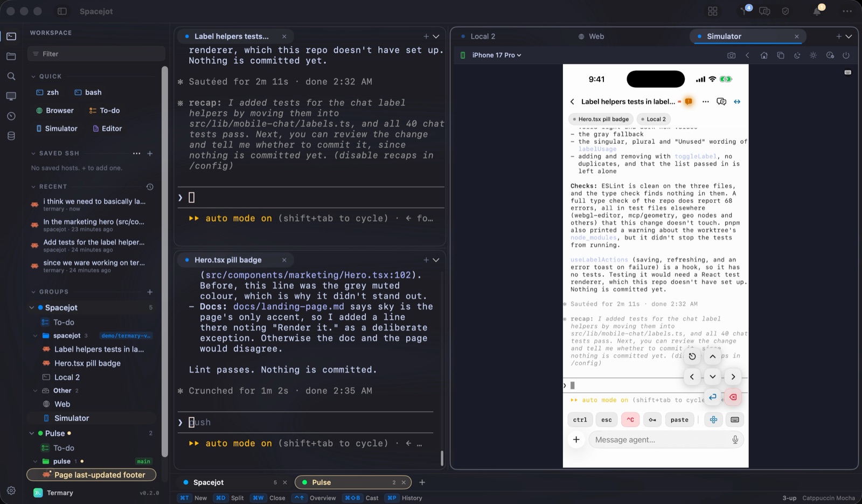Select the Hero.tsx pill badge terminal tab
This screenshot has height=504, width=862.
point(235,260)
